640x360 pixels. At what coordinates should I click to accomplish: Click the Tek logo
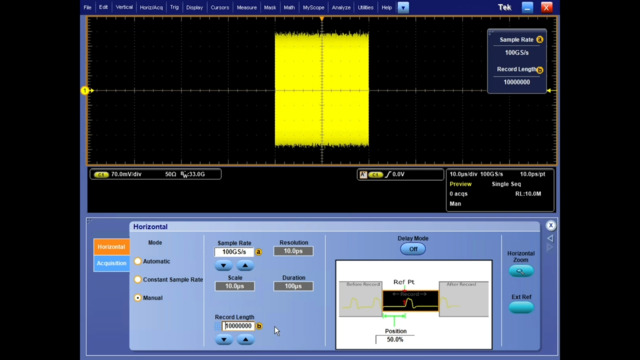coord(504,7)
